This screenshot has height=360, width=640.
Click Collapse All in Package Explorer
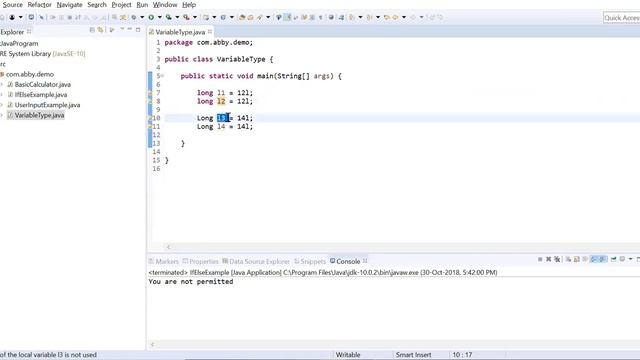[92, 30]
